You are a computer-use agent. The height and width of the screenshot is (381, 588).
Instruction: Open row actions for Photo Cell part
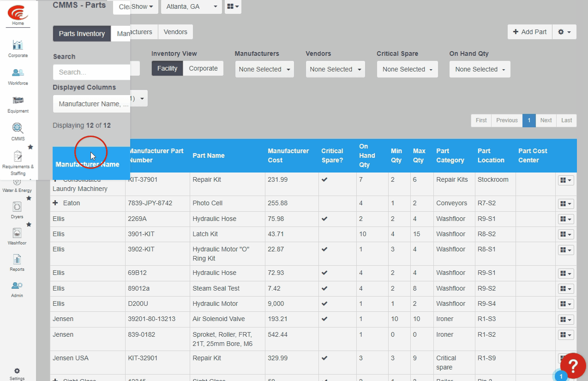click(x=566, y=204)
